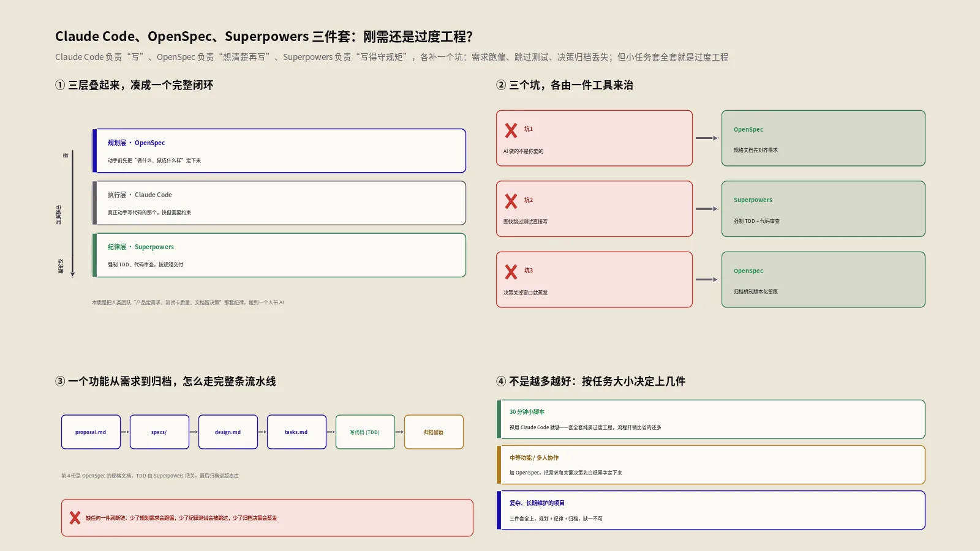
Task: Click text '真正动手写代码的那个，快但需要约束'
Action: [149, 212]
